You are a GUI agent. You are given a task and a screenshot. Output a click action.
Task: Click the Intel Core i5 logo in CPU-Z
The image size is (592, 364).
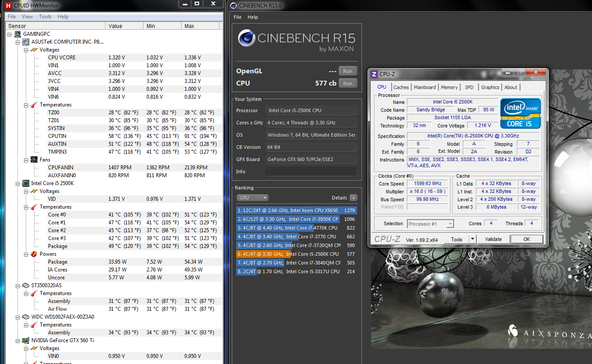coord(520,113)
